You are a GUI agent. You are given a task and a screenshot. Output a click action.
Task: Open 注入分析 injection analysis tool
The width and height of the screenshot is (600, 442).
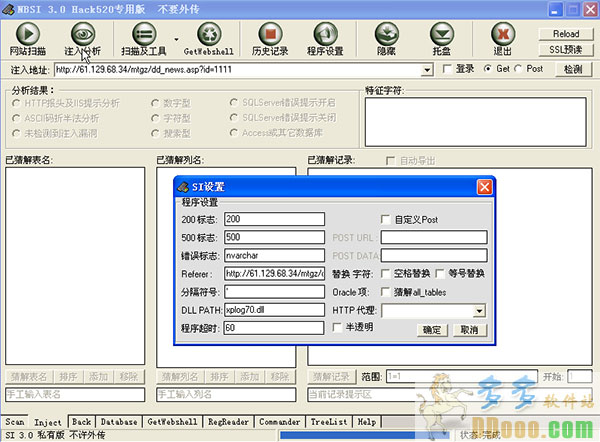click(x=83, y=39)
